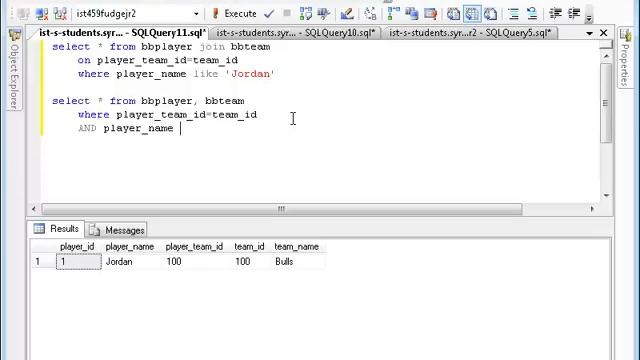Open the active files list dropdown
Screen dimensions: 640x360
click(x=589, y=33)
